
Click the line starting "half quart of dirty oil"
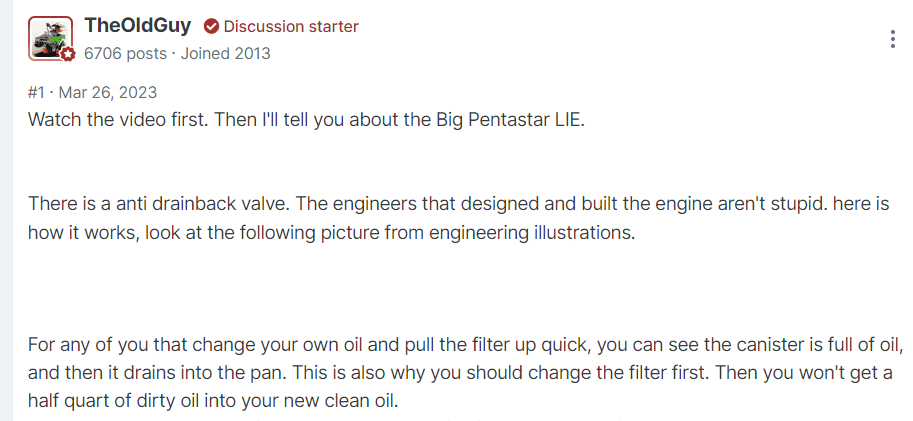(213, 401)
